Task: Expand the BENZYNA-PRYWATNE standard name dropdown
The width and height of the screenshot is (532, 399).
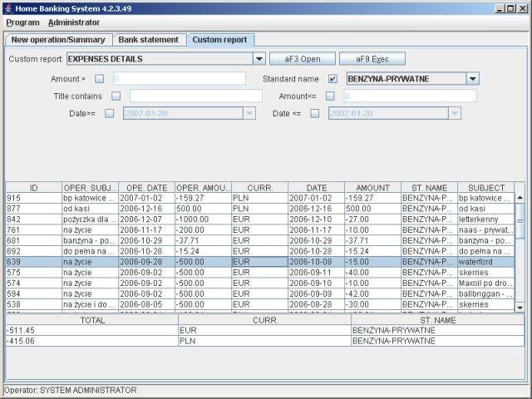Action: click(472, 79)
